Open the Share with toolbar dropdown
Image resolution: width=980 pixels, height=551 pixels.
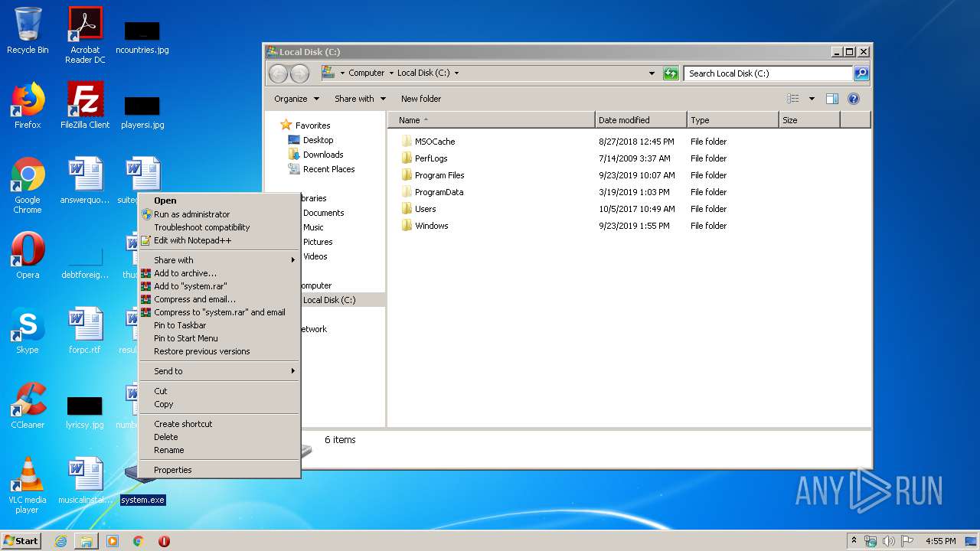click(x=360, y=99)
